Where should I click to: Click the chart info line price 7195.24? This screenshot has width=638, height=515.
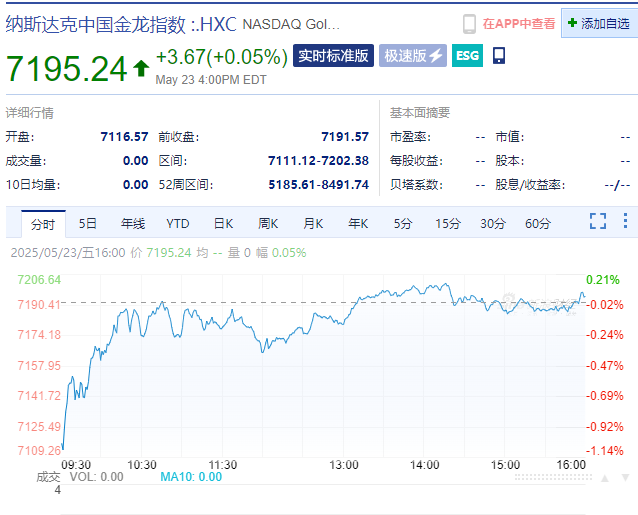point(169,253)
